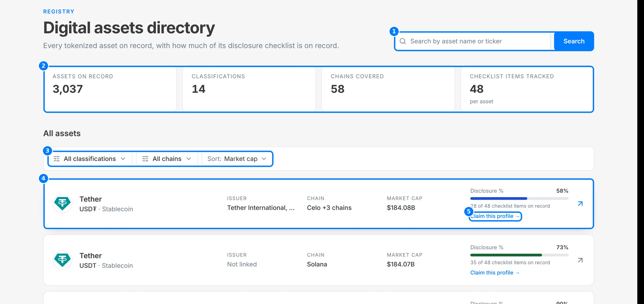644x304 pixels.
Task: Click the 'Not linked' issuer text
Action: pos(242,264)
